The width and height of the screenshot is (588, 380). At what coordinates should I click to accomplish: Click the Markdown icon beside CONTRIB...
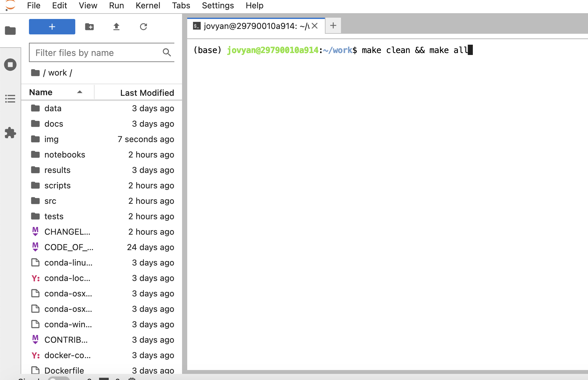click(35, 339)
